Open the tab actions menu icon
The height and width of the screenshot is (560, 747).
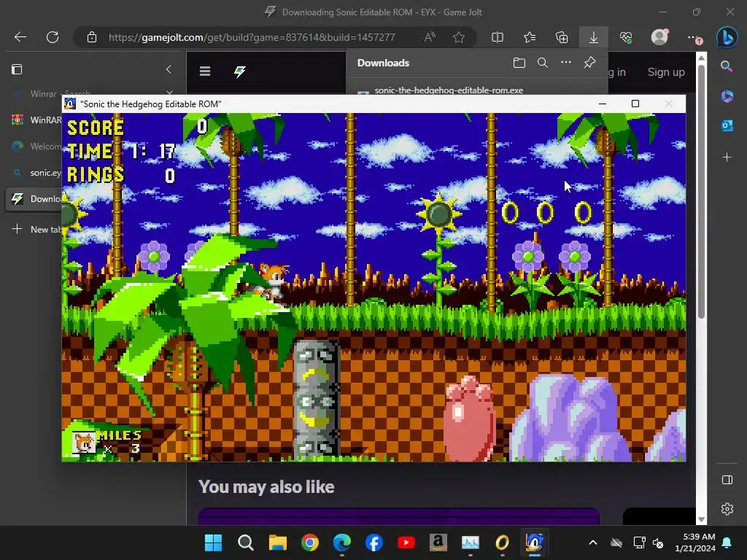tap(17, 69)
